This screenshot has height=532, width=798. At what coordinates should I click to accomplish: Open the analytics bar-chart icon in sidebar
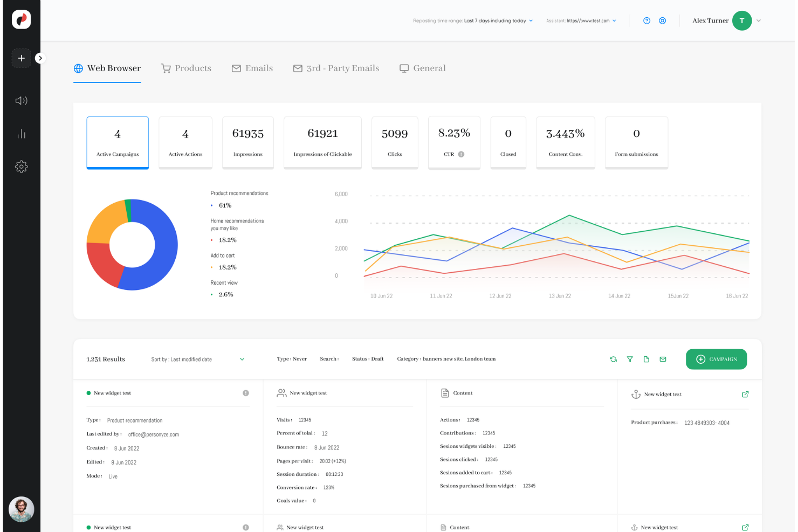pyautogui.click(x=21, y=134)
